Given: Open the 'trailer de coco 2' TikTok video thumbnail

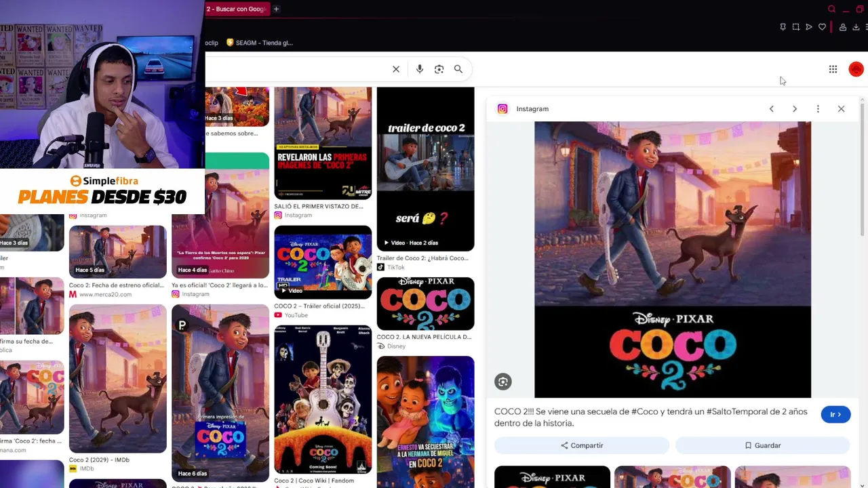Looking at the screenshot, I should pyautogui.click(x=425, y=169).
